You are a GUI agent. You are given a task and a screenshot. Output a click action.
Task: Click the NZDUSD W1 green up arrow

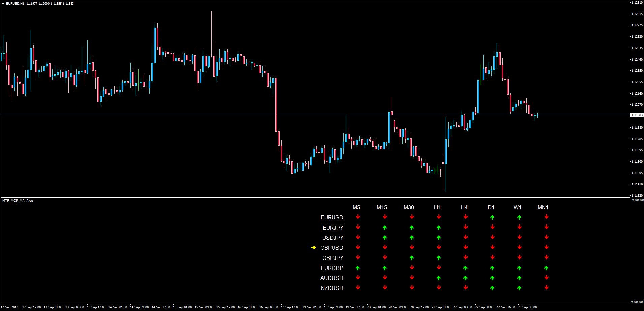[519, 288]
